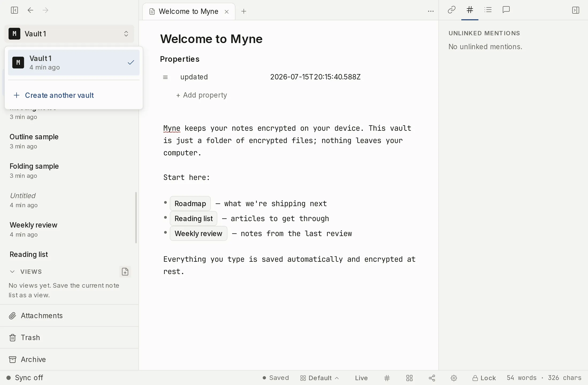This screenshot has width=588, height=385.
Task: Open the Untitled note in sidebar
Action: (69, 200)
